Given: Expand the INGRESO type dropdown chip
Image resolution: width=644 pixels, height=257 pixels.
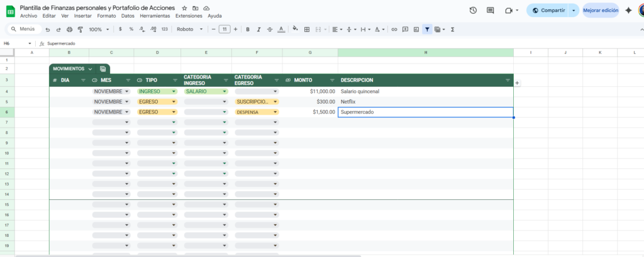Looking at the screenshot, I should click(172, 91).
